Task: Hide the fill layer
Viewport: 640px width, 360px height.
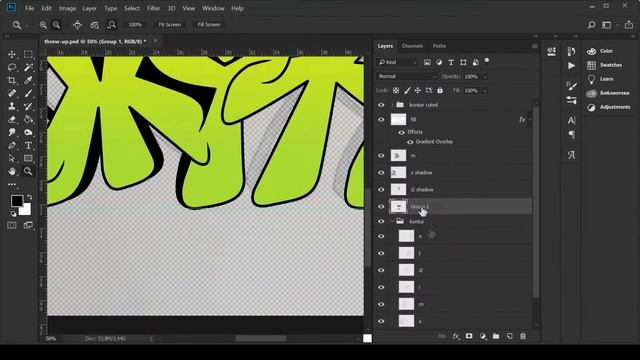Action: [381, 120]
